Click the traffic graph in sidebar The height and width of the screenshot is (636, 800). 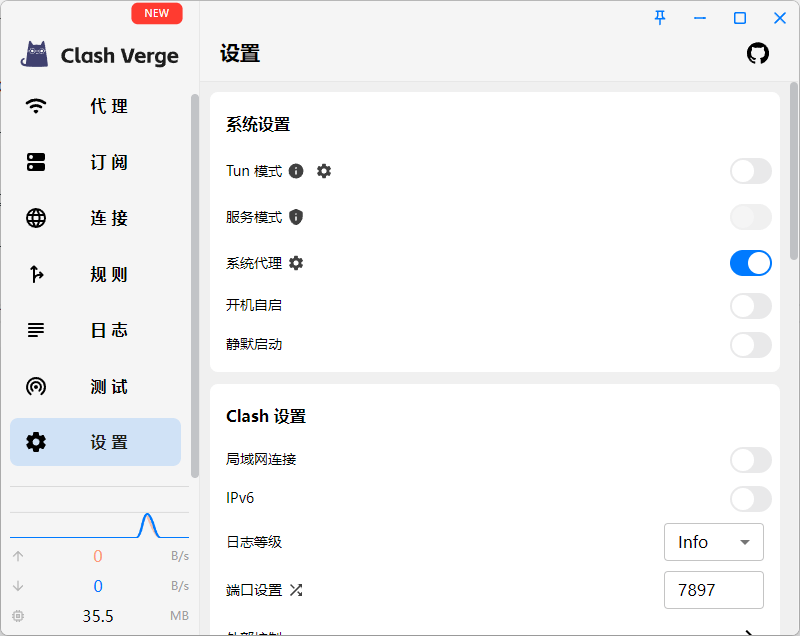pos(99,524)
